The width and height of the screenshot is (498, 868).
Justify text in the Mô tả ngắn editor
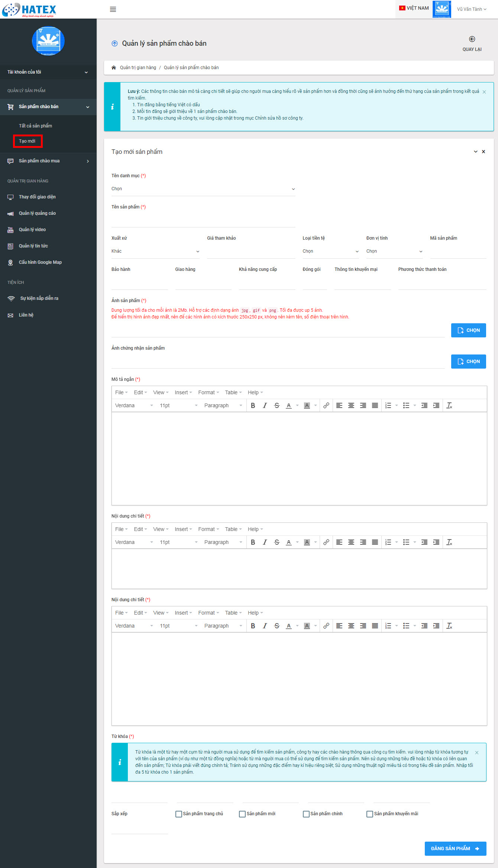375,405
